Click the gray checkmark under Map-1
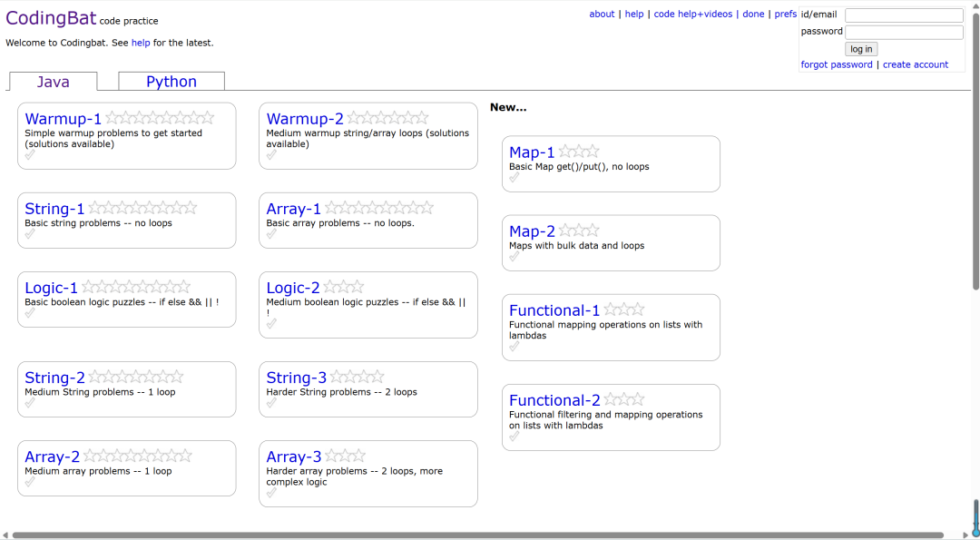The image size is (980, 540). click(x=514, y=178)
